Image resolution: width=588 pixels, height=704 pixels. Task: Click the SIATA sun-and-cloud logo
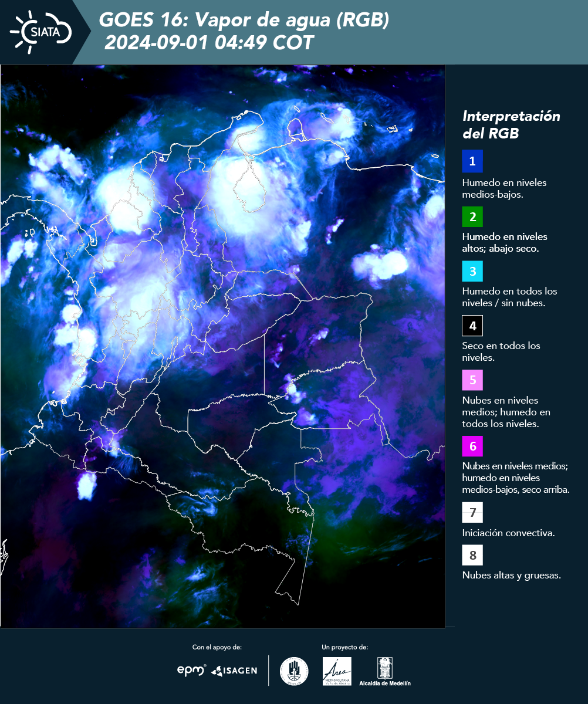pos(41,32)
